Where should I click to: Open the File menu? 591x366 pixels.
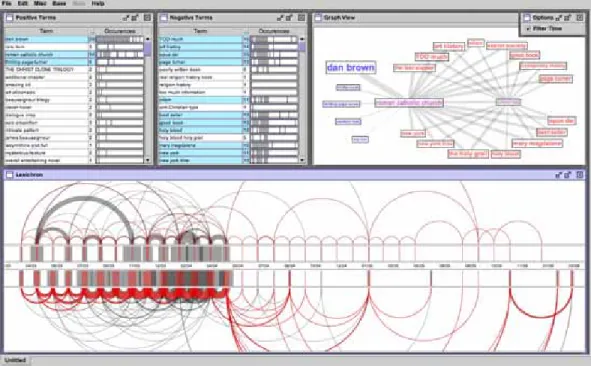coord(6,3)
